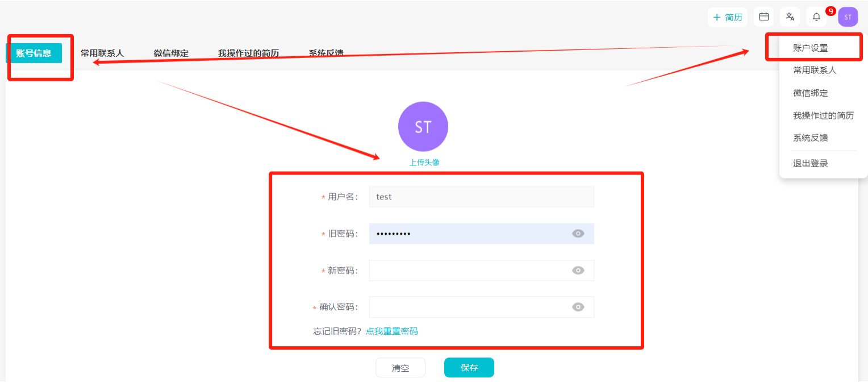Click the 点我重置密码 link
868x382 pixels.
[x=391, y=331]
